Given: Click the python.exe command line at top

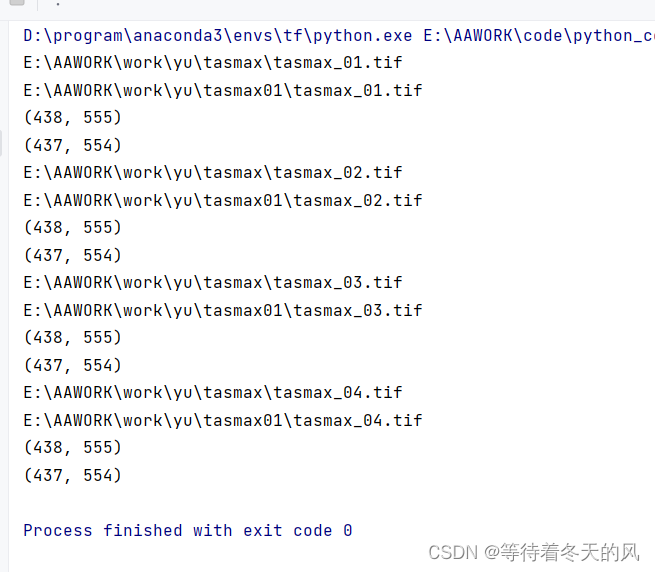Looking at the screenshot, I should [339, 36].
